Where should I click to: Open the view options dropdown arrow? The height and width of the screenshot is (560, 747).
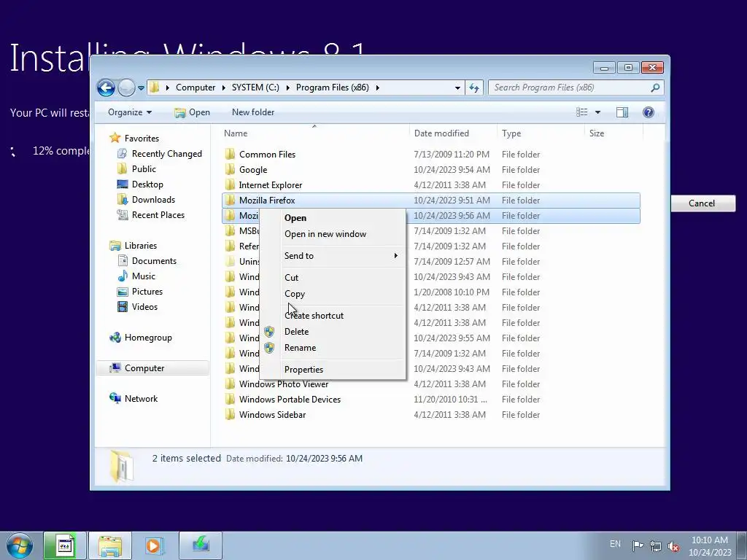pos(597,112)
